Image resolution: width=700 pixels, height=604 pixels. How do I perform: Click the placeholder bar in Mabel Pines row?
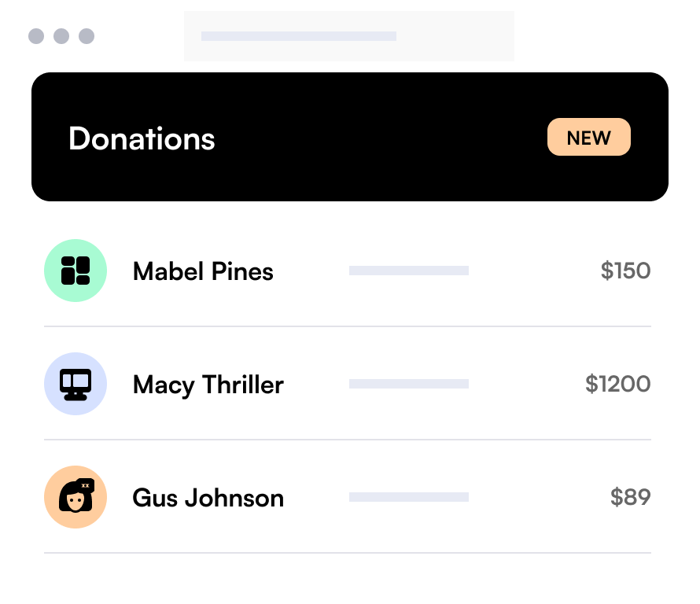tap(409, 271)
